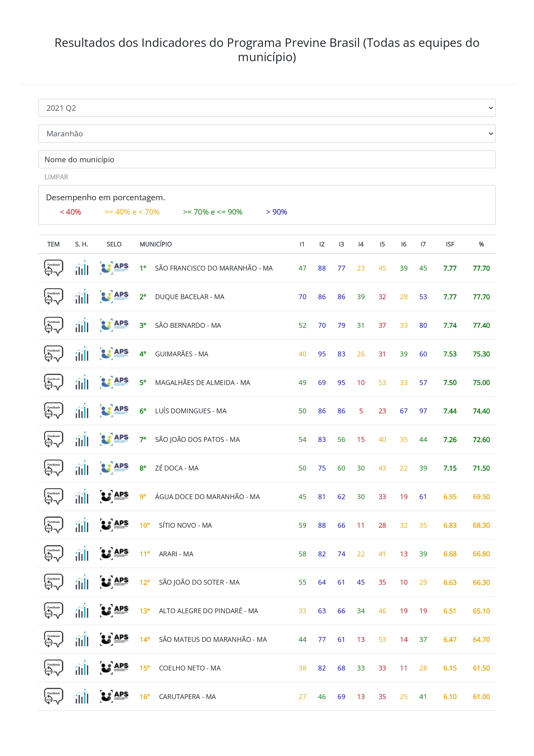Click the MUNICÍPIO column header

click(156, 244)
